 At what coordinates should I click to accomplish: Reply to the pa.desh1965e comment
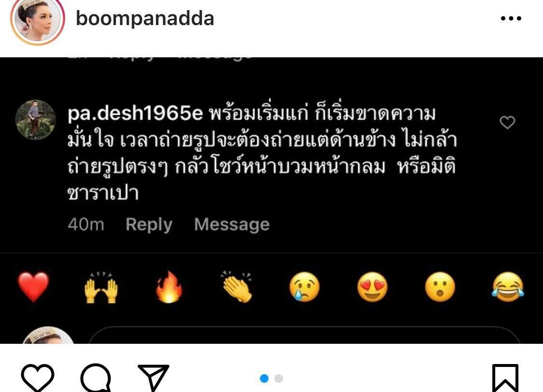(x=149, y=225)
